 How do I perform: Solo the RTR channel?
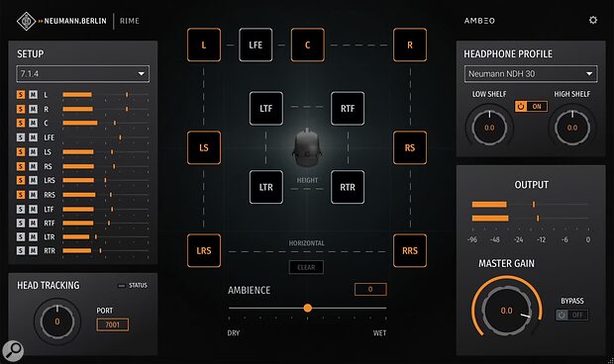[21, 250]
